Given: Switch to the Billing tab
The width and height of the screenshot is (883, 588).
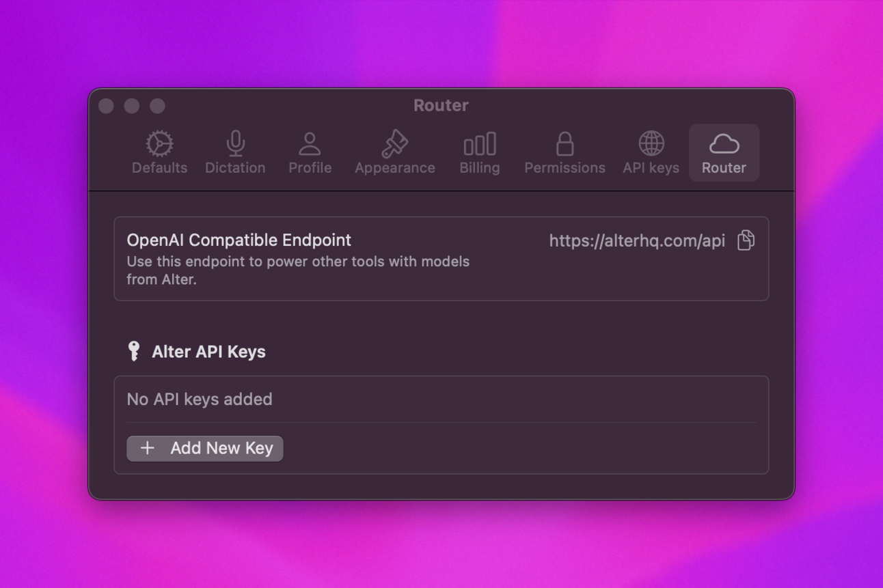Looking at the screenshot, I should 479,152.
